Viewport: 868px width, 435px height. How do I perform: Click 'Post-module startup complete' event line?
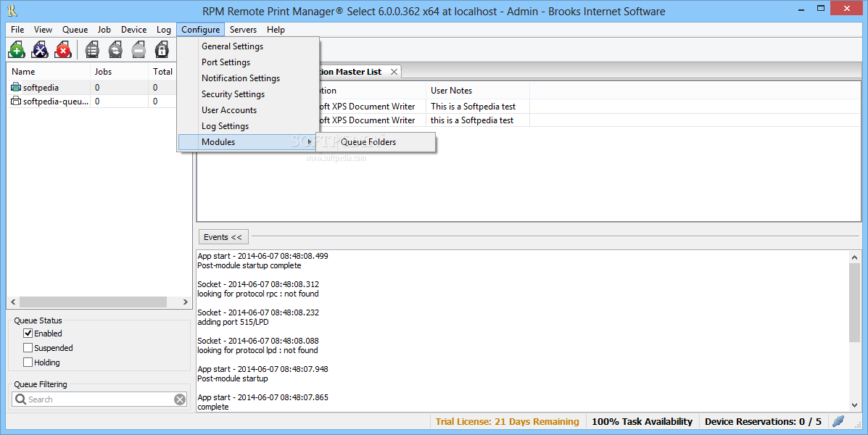[249, 265]
